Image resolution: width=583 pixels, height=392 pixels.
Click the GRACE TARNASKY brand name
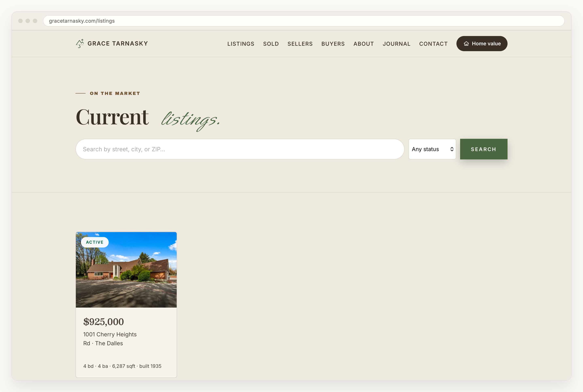(x=118, y=44)
